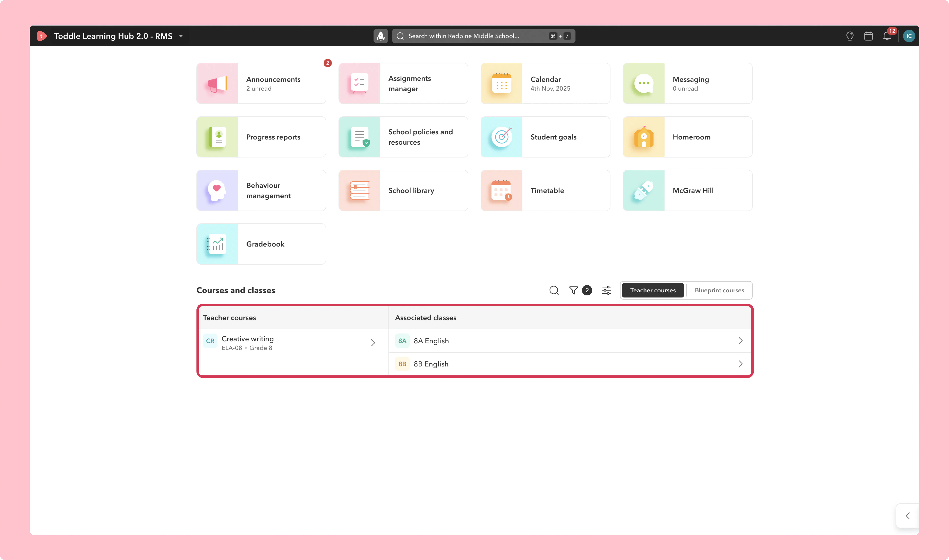Open the Creative writing course
The width and height of the screenshot is (949, 560).
(248, 339)
